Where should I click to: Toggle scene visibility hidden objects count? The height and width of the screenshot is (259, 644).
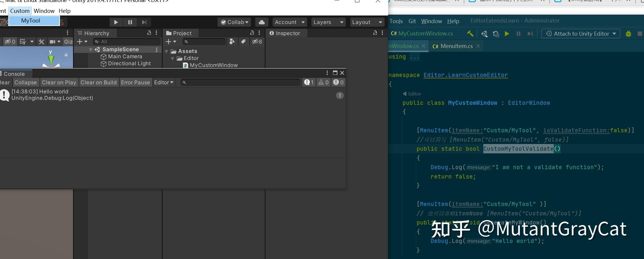tap(10, 42)
